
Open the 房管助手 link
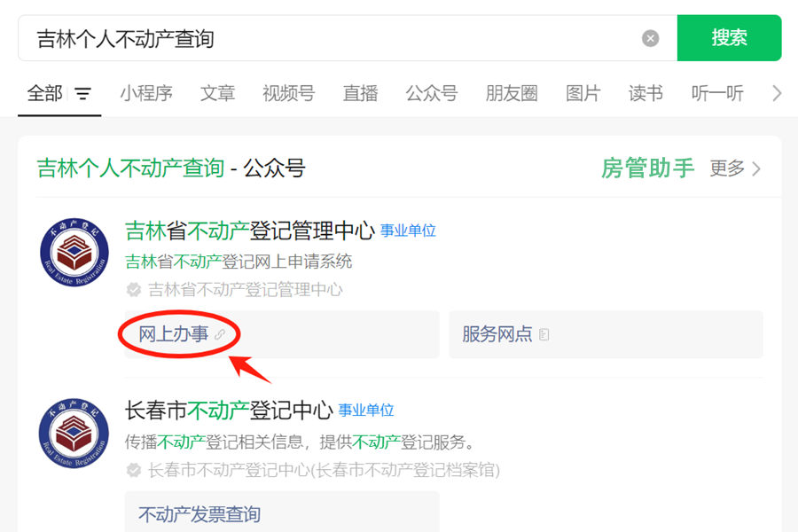point(647,168)
